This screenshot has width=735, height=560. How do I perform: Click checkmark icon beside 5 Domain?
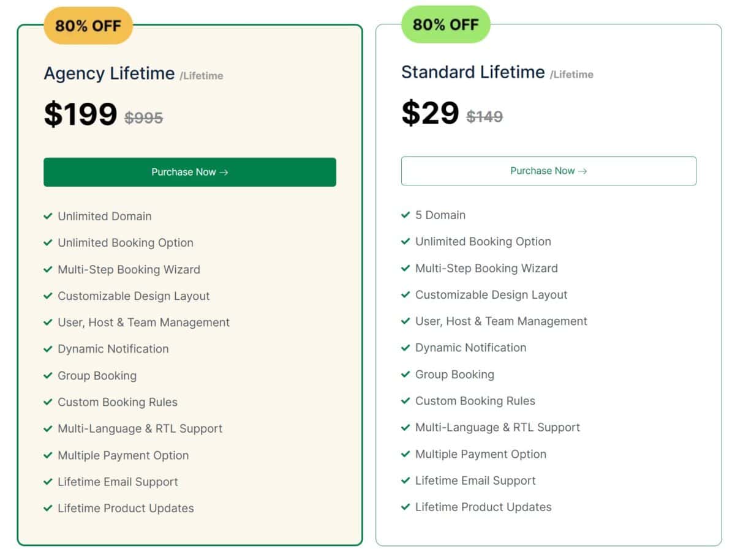click(405, 215)
